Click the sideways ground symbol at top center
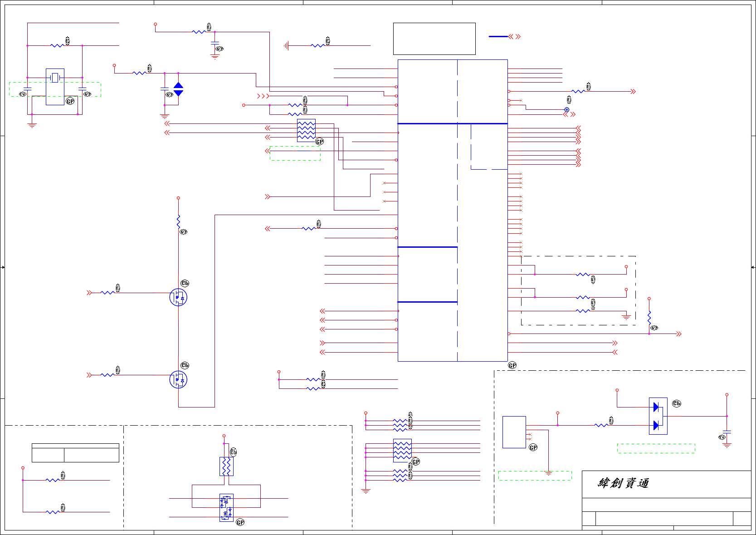 286,45
